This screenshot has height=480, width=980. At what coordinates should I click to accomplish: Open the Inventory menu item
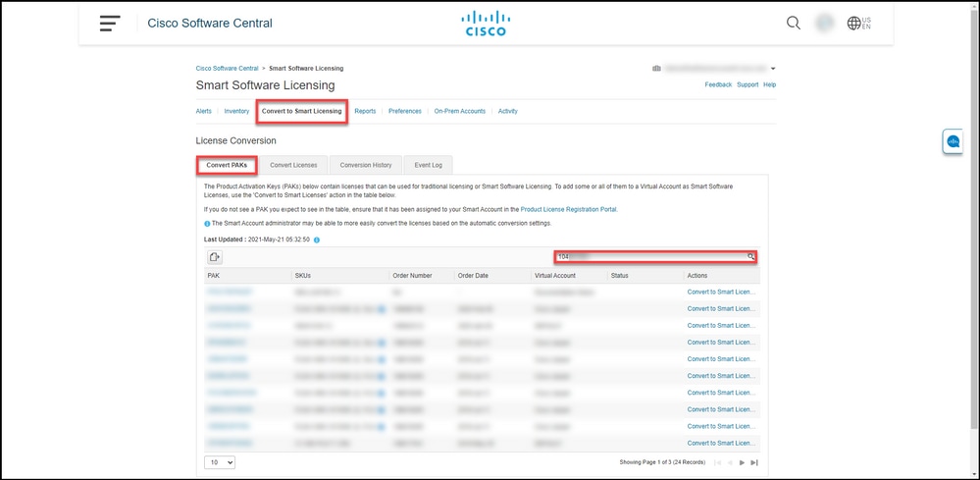[236, 111]
